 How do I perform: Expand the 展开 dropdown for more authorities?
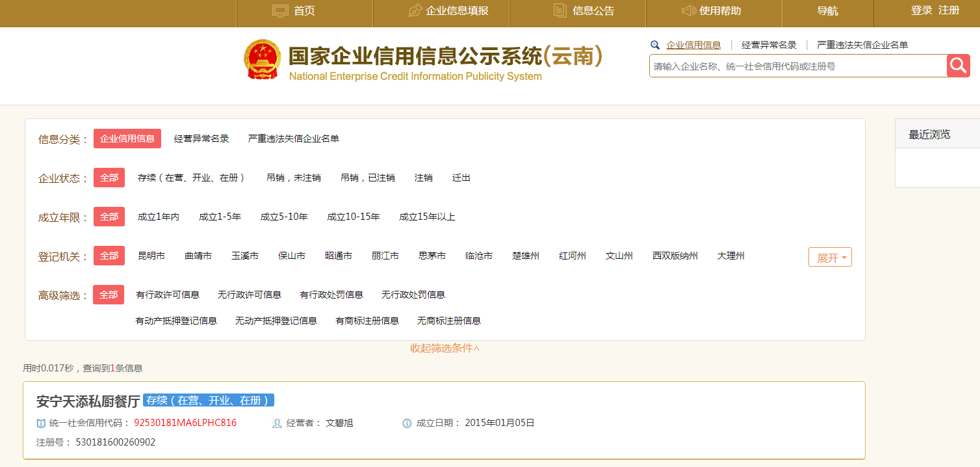[x=830, y=257]
